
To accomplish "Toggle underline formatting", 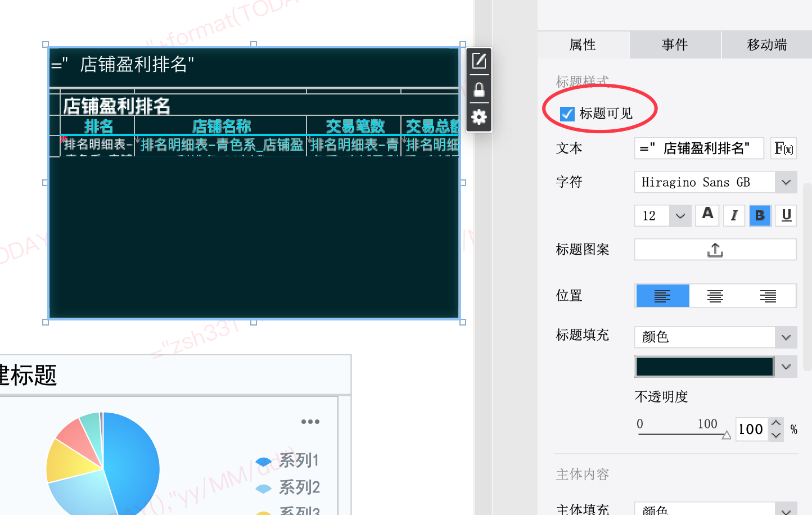I will click(786, 215).
